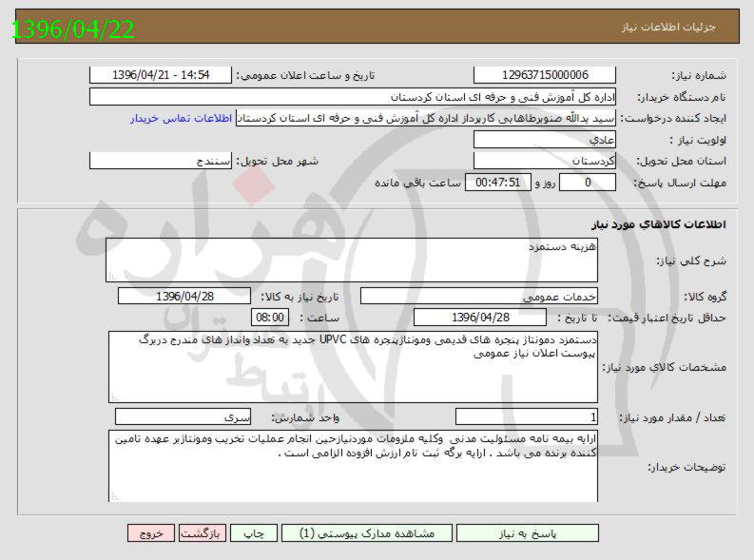Click the اولویت نیاز field showing عادی
Screen dimensions: 754x560
(x=544, y=140)
